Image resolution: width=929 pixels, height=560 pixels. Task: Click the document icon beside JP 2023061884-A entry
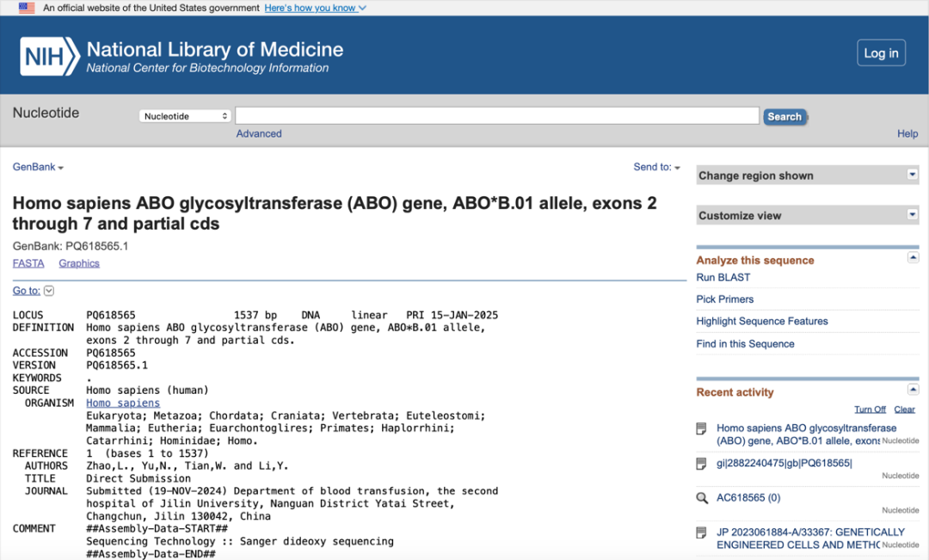click(702, 532)
